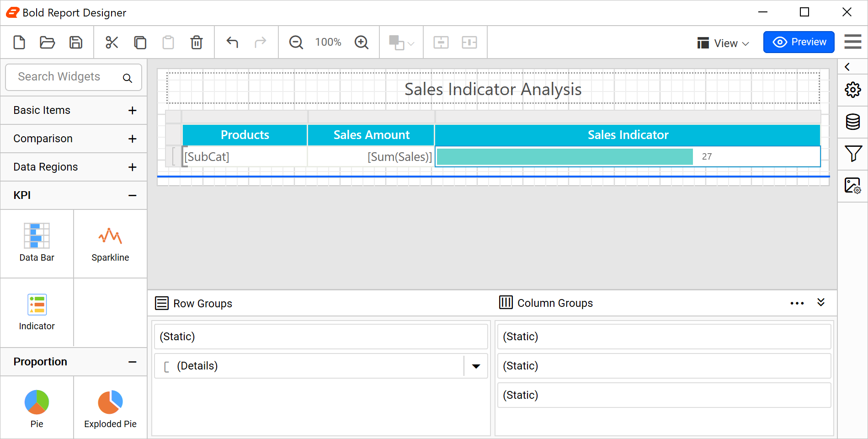Expand the Basic Items category
This screenshot has width=868, height=439.
74,110
